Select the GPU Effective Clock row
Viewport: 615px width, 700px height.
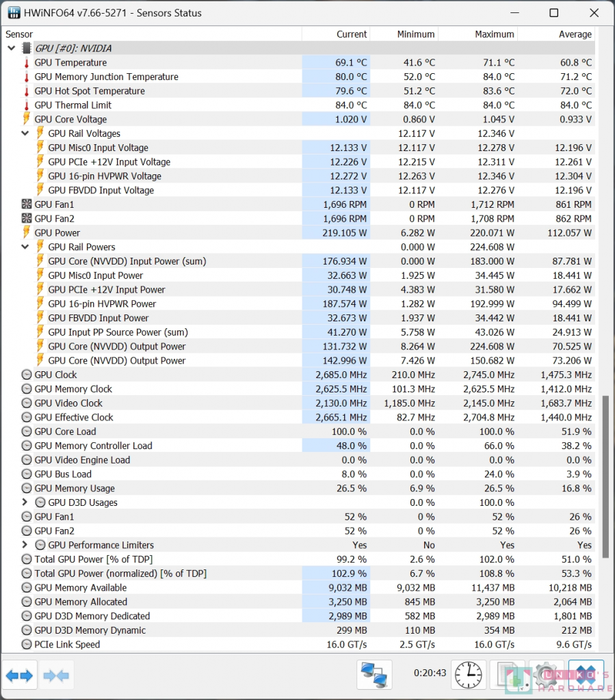coord(299,418)
